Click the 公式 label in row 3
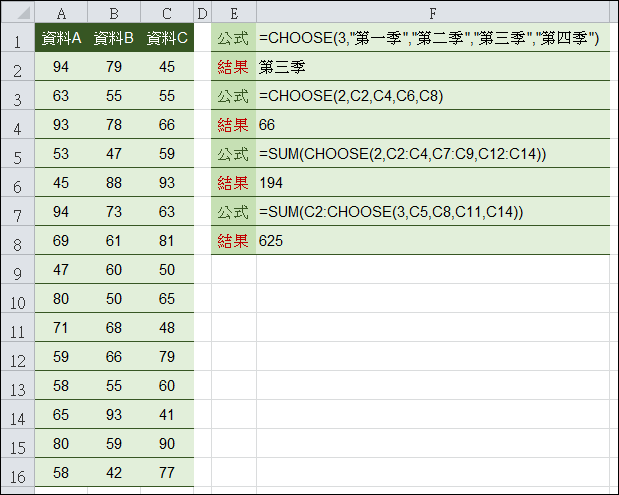 pyautogui.click(x=234, y=95)
